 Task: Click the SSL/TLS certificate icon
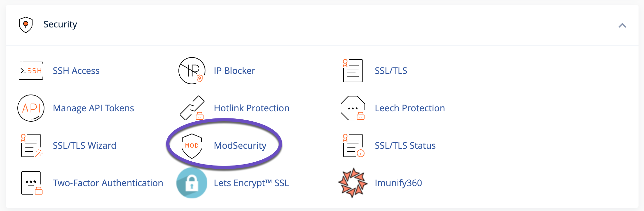tap(353, 70)
